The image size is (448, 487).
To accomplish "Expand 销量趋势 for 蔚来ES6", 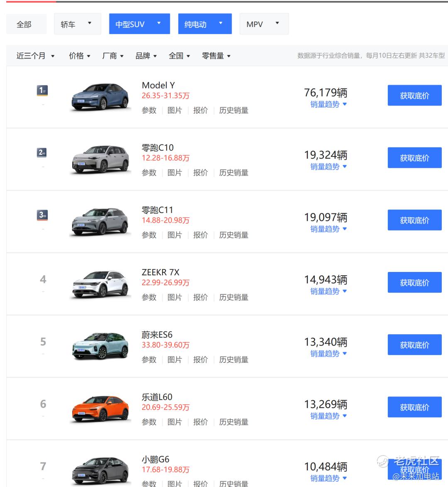I will [328, 354].
